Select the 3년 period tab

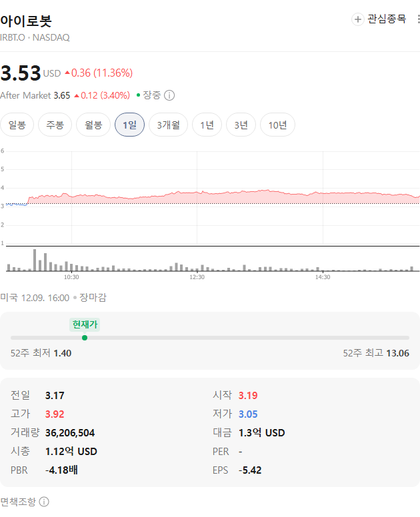coord(241,125)
